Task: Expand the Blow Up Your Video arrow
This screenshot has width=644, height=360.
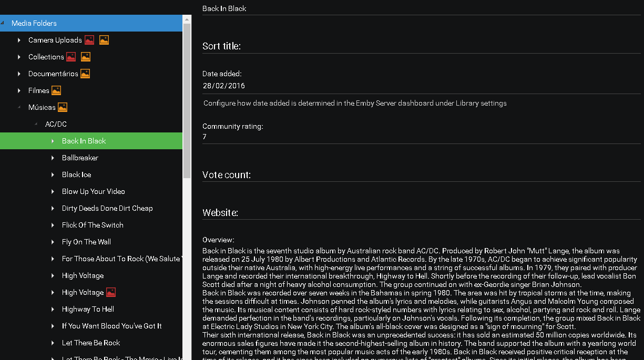Action: point(53,191)
